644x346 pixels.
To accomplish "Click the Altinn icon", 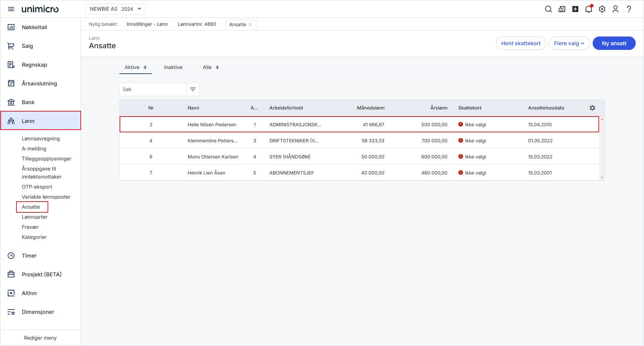I will (11, 293).
